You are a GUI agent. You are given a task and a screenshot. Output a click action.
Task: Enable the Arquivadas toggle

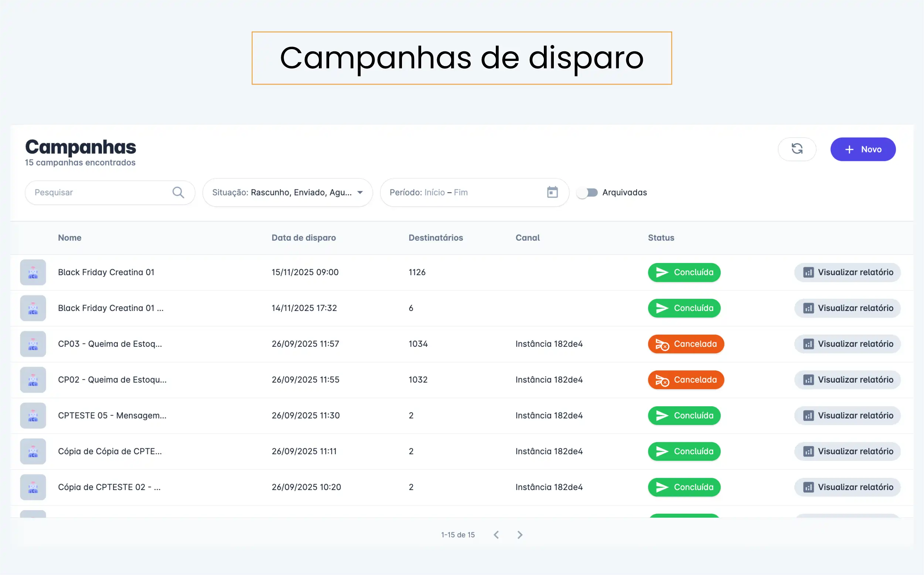[587, 192]
